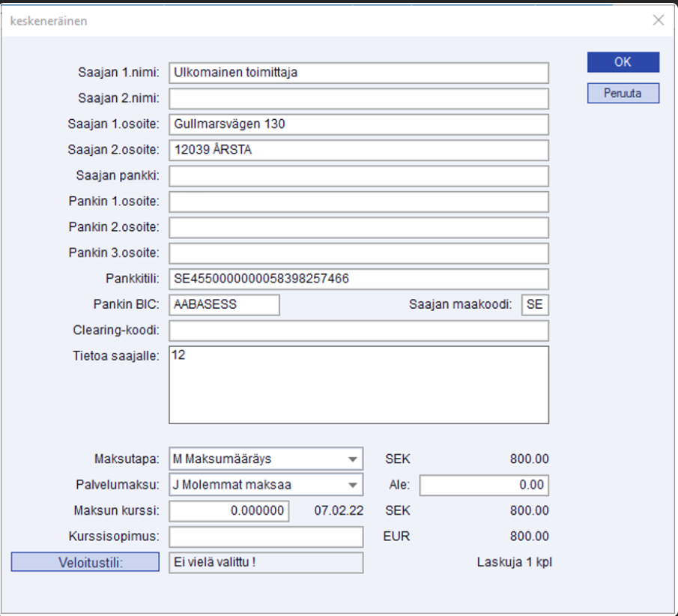Click the Saajan maakoodi field
The height and width of the screenshot is (616, 678).
[535, 305]
